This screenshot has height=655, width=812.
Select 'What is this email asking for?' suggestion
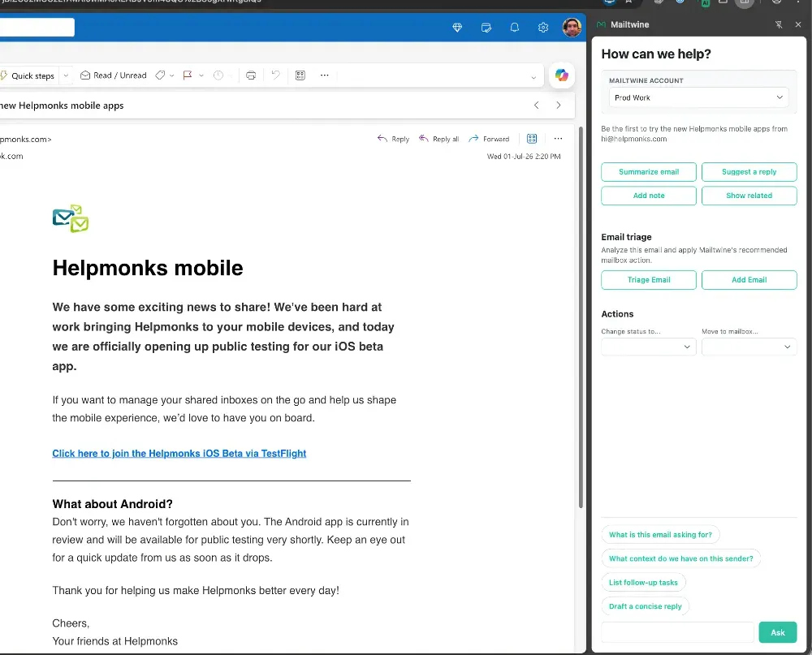tap(660, 535)
